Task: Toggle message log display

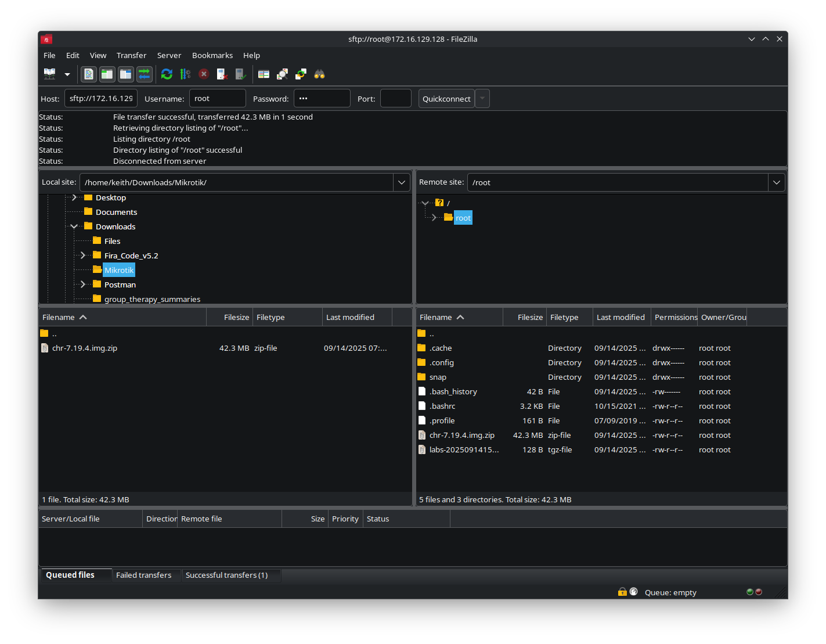Action: tap(89, 74)
